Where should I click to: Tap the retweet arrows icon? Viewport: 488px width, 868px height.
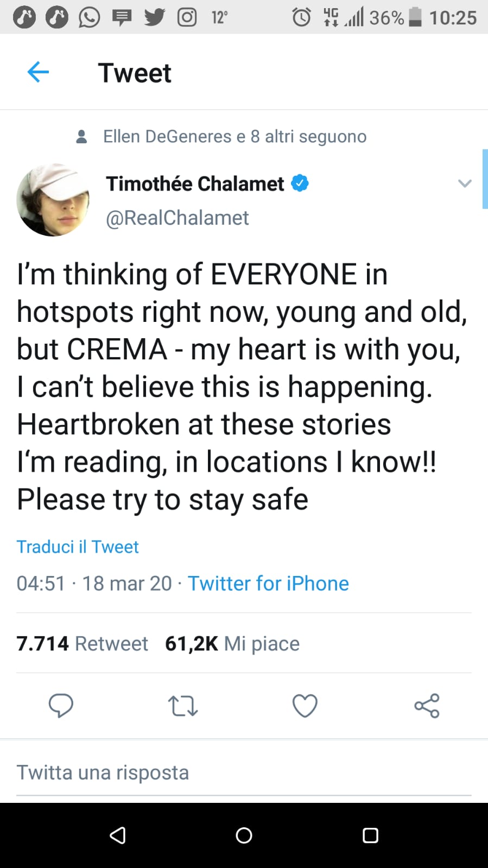[x=183, y=706]
